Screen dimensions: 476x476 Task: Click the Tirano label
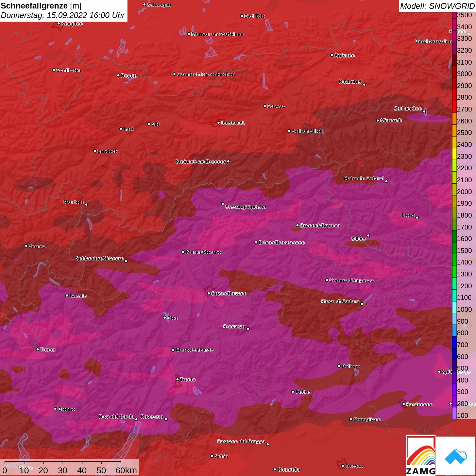(48, 350)
